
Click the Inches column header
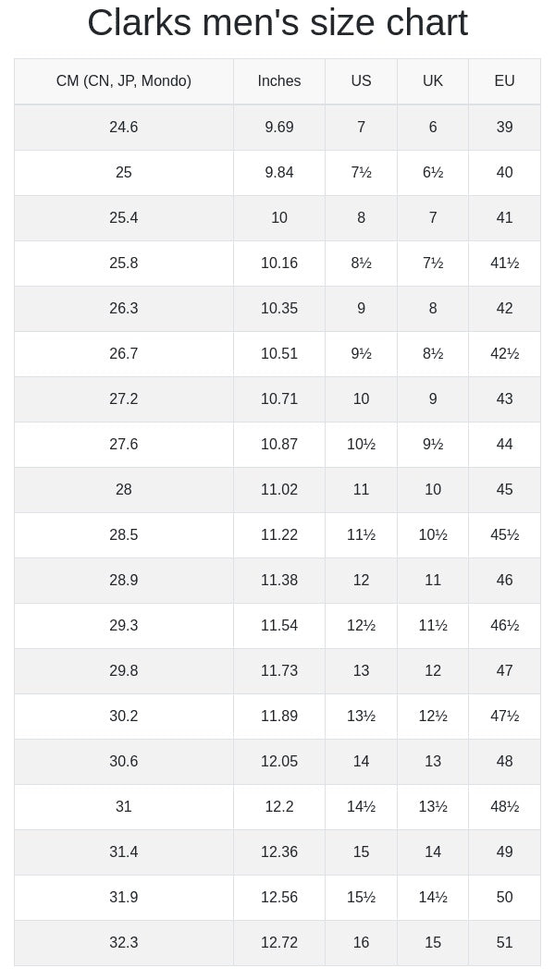point(279,81)
